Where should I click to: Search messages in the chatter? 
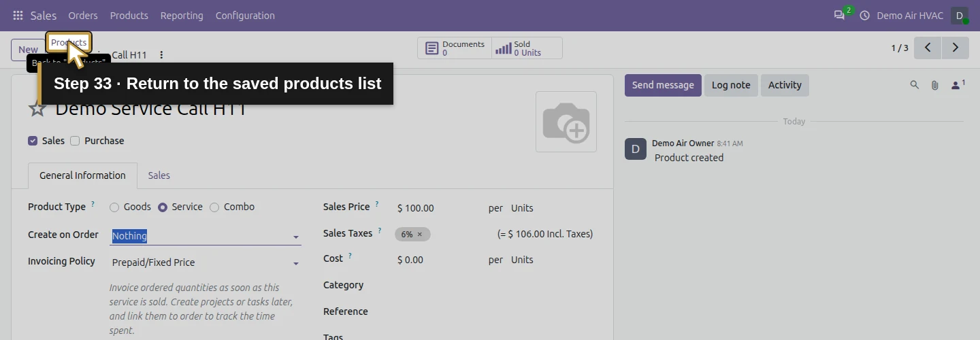tap(915, 85)
